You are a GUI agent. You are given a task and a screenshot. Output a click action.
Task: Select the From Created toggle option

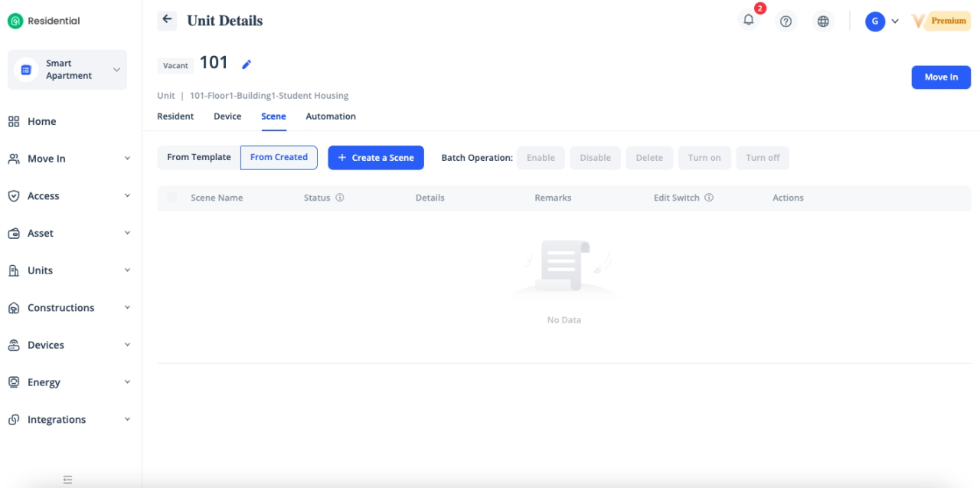279,157
